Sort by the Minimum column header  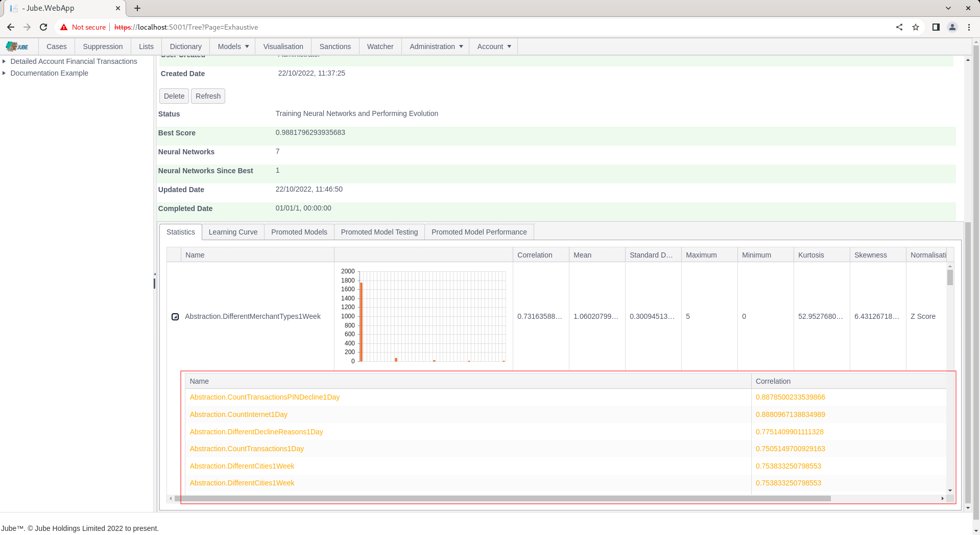766,255
